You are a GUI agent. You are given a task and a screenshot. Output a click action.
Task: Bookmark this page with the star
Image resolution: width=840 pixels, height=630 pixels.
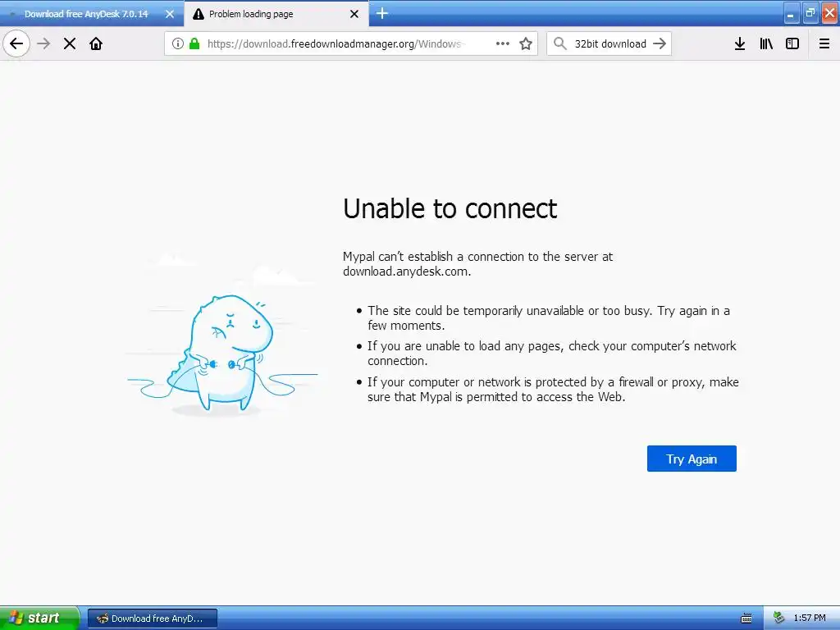526,43
